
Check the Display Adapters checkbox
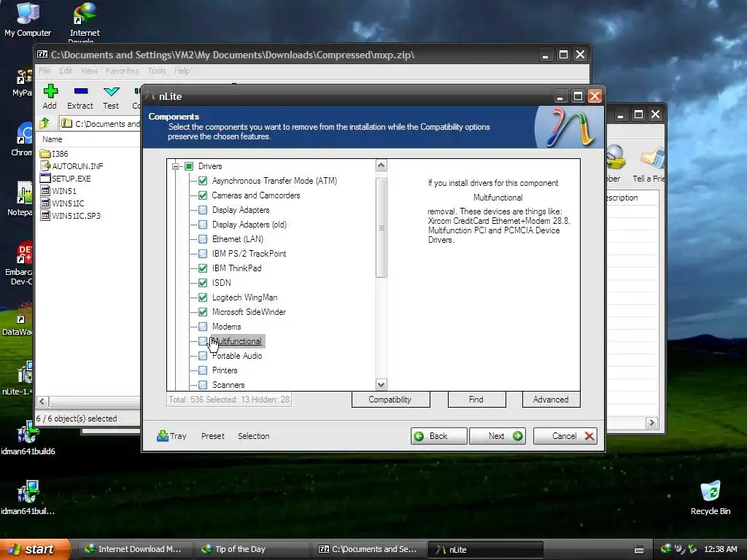tap(203, 210)
